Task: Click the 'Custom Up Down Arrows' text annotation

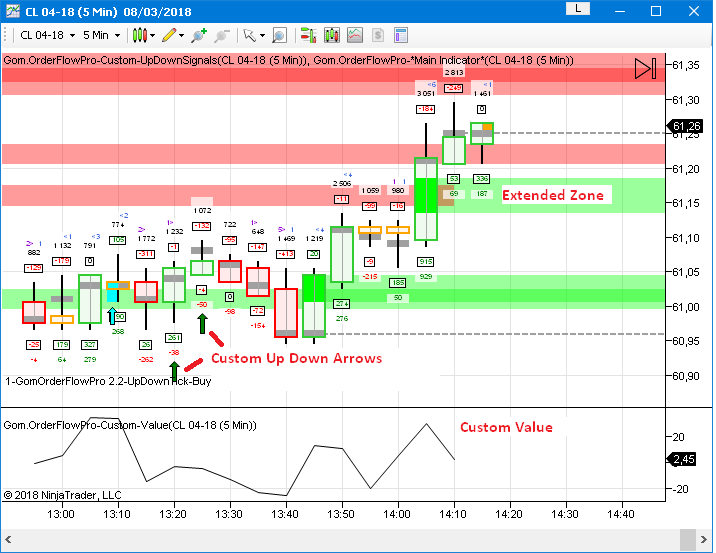Action: 297,358
